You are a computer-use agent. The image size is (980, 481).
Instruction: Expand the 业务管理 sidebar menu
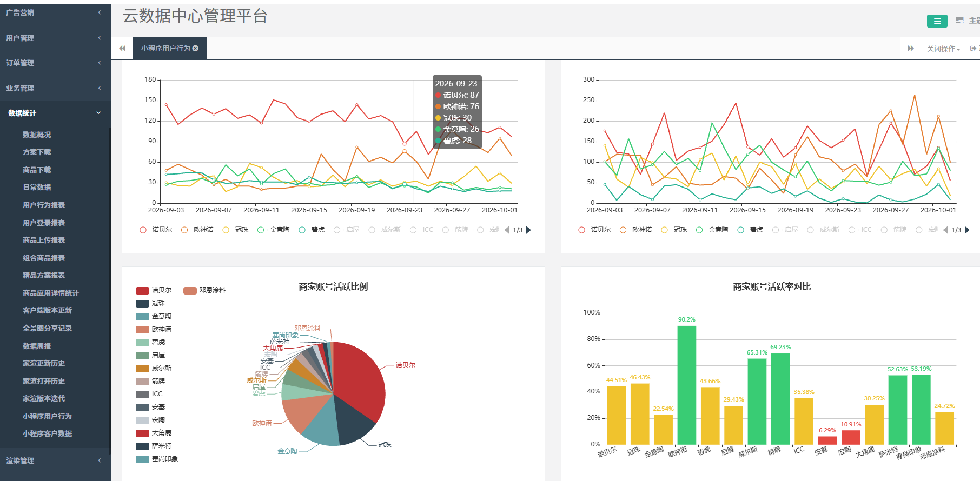55,88
